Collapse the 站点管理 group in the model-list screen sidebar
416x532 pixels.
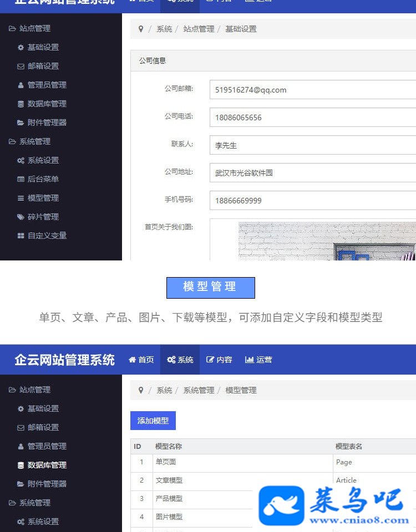click(x=30, y=390)
